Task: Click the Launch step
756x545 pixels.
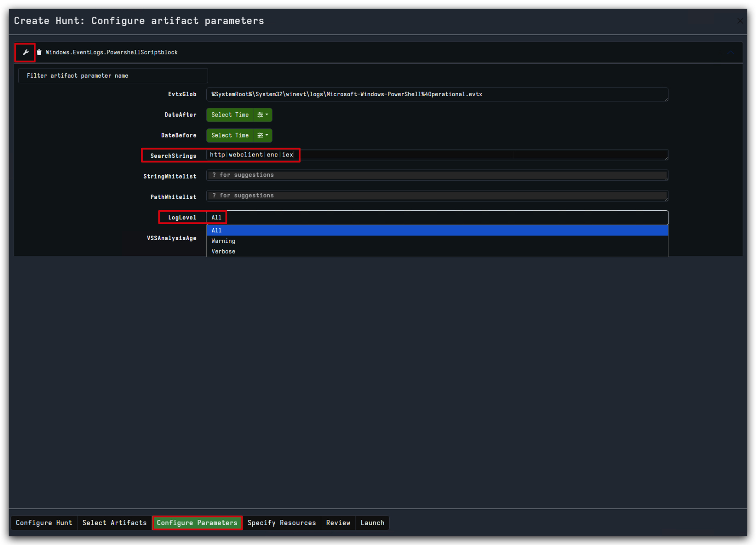Action: coord(372,523)
